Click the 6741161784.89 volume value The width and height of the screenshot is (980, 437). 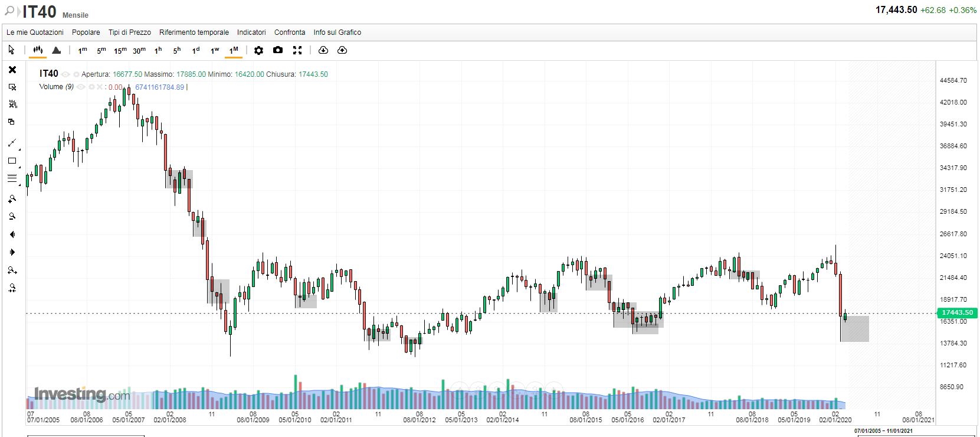[160, 87]
